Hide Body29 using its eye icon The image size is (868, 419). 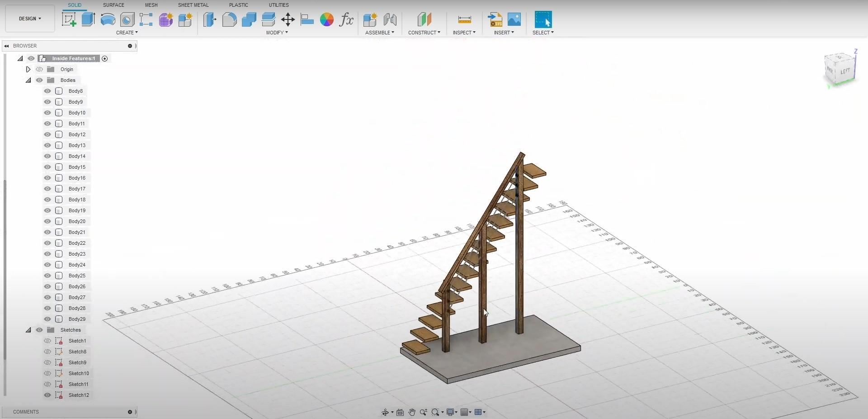[x=47, y=319]
